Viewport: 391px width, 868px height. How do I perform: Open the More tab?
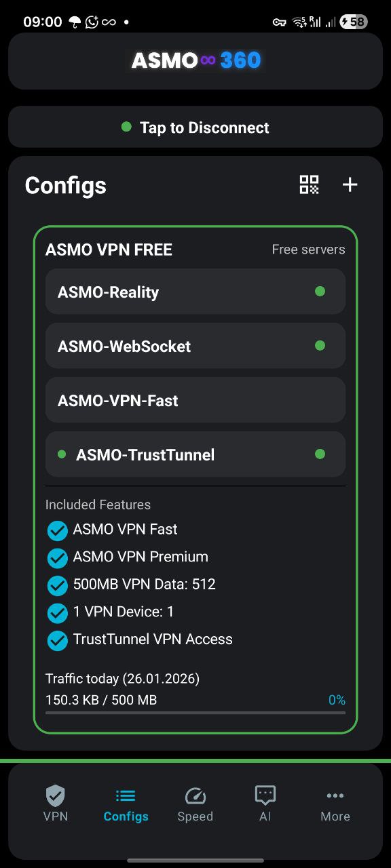click(335, 804)
